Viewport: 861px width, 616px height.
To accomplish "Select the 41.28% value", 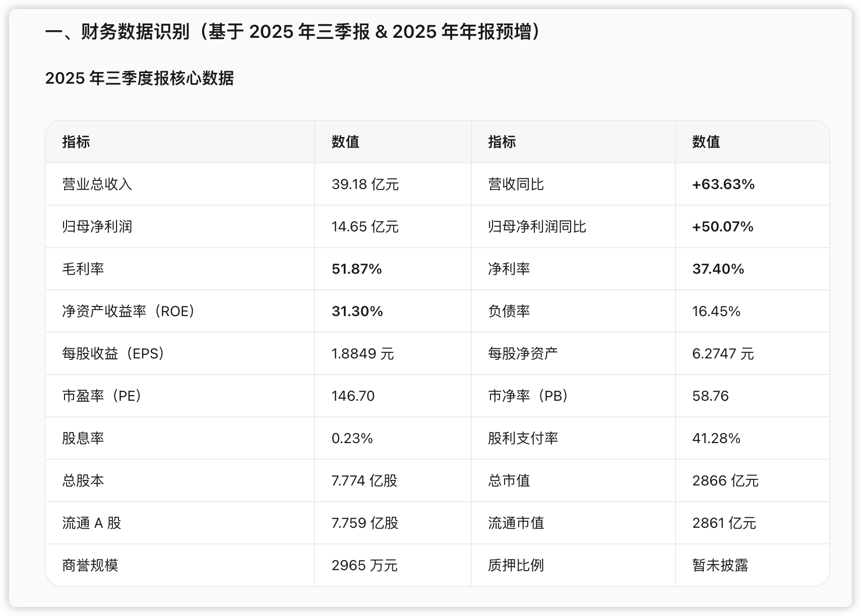I will point(716,438).
